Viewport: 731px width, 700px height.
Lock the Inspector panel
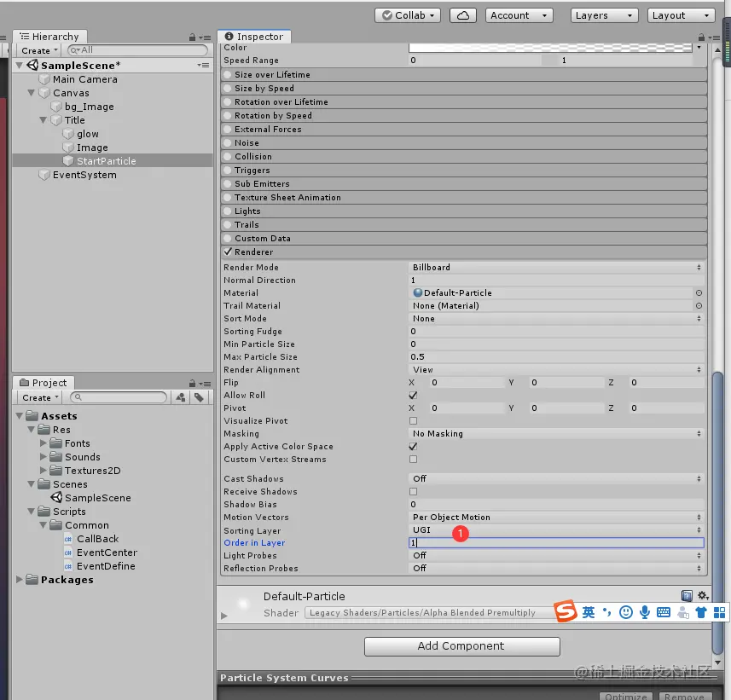click(701, 37)
